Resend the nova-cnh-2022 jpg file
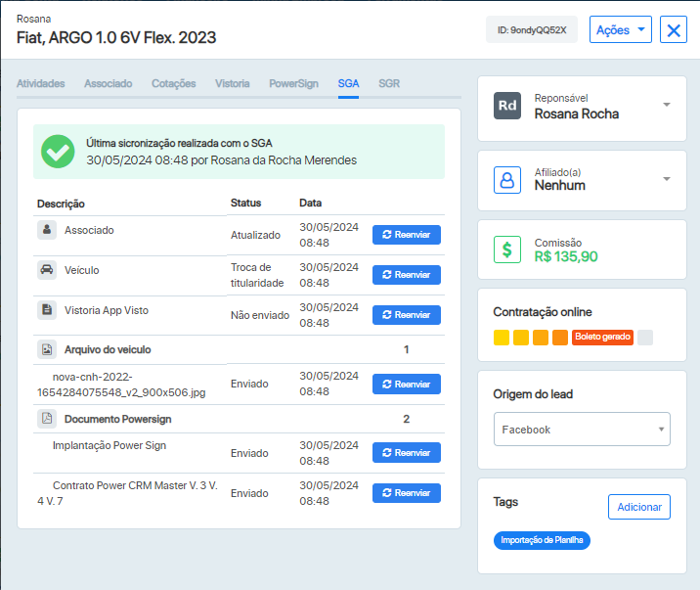 coord(407,385)
